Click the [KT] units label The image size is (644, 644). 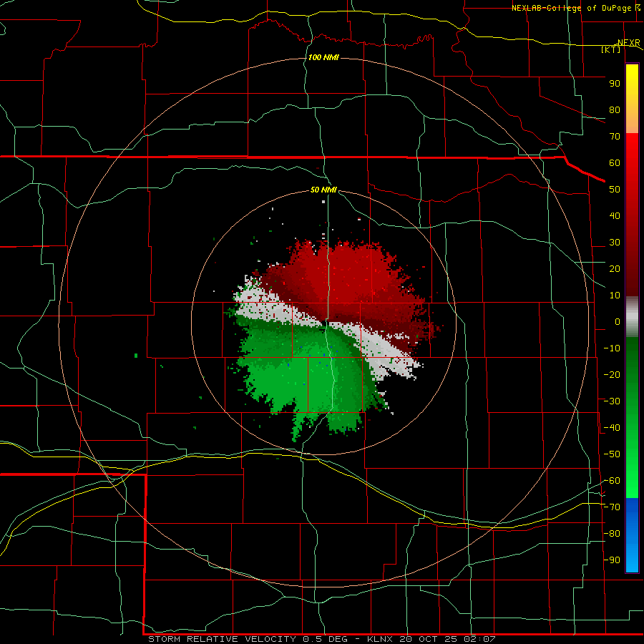coord(611,49)
